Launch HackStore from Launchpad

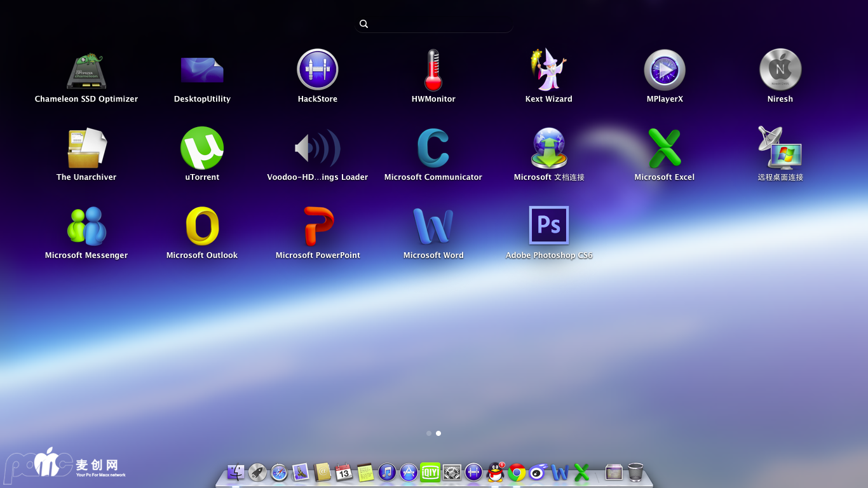[318, 70]
